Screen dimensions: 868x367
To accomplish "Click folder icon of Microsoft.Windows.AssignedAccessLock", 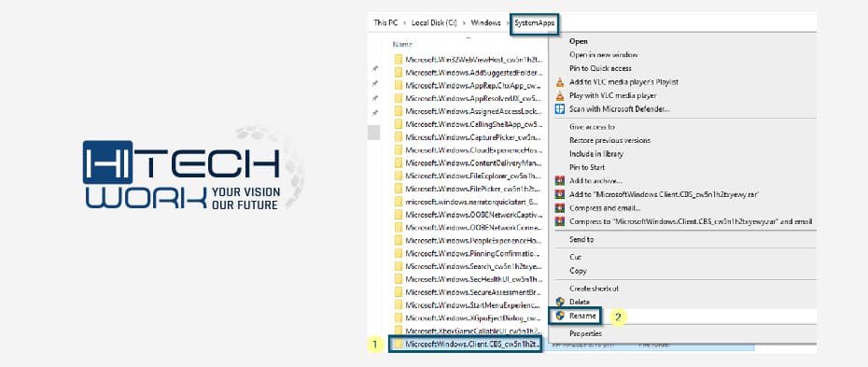I will click(398, 111).
